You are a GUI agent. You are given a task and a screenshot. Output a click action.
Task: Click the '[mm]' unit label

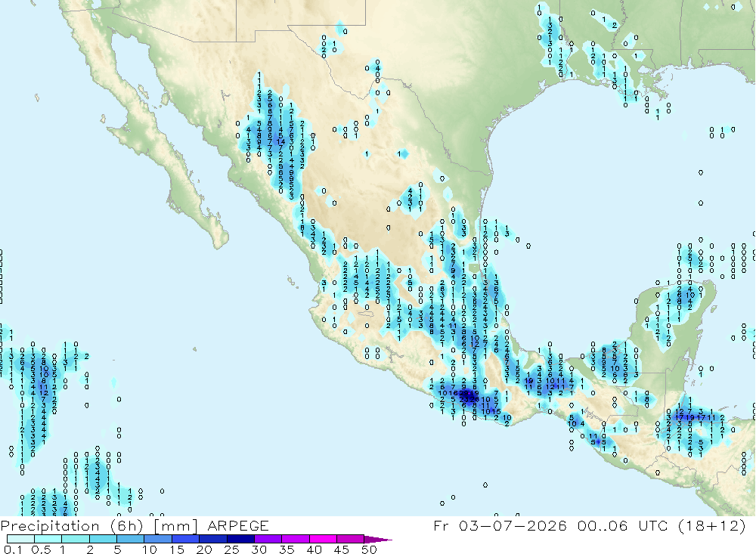175,525
